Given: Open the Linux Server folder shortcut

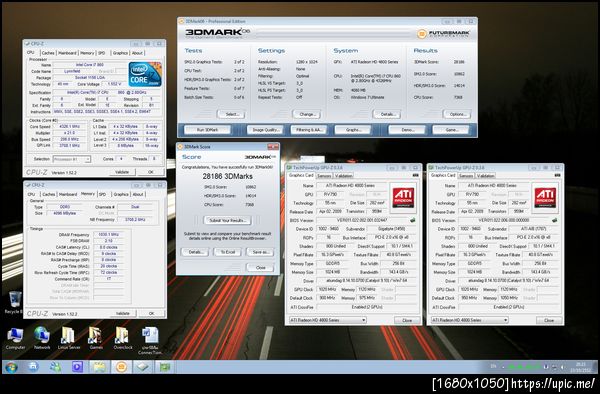Looking at the screenshot, I should pyautogui.click(x=69, y=338).
